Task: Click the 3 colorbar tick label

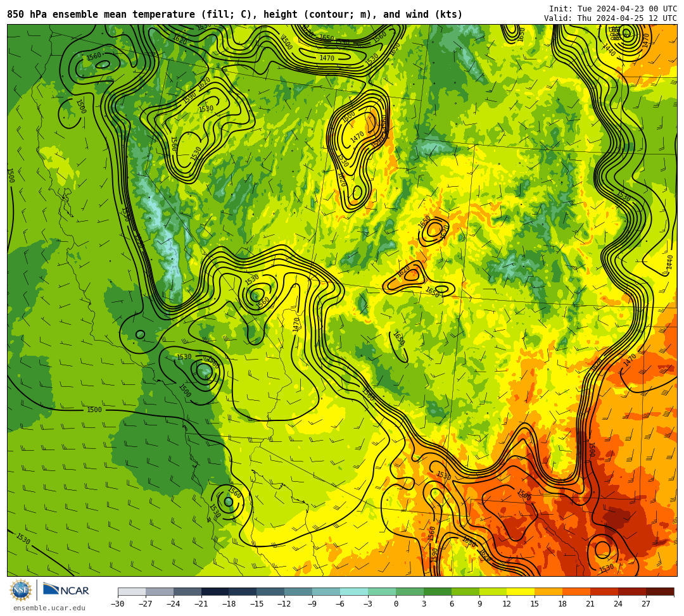Action: click(x=424, y=604)
